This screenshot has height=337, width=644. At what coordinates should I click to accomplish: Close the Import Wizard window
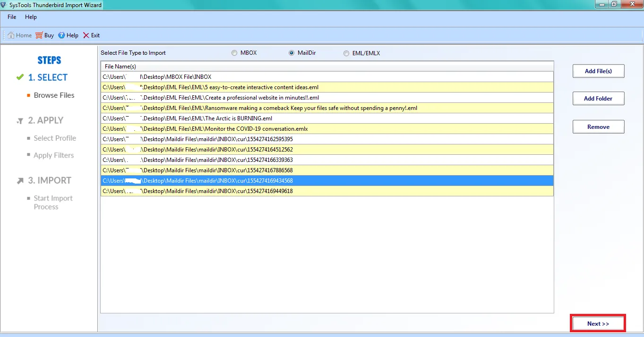pos(631,4)
